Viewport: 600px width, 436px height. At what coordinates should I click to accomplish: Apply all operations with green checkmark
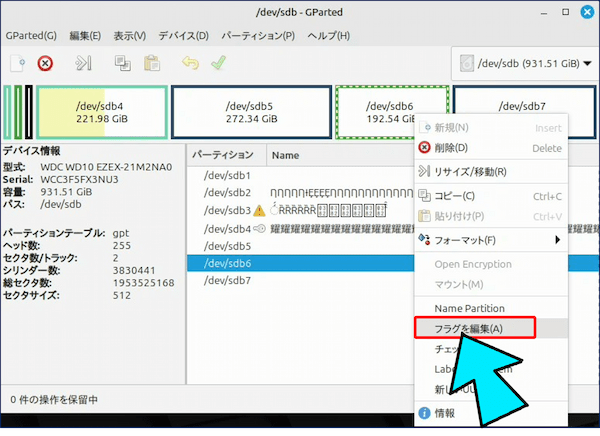pos(218,63)
